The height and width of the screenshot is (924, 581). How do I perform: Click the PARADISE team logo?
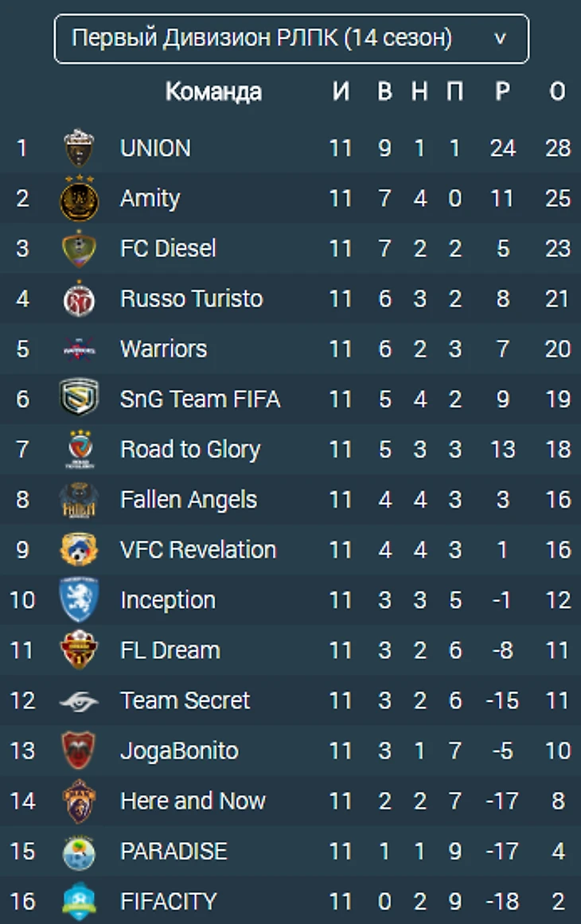(x=79, y=852)
